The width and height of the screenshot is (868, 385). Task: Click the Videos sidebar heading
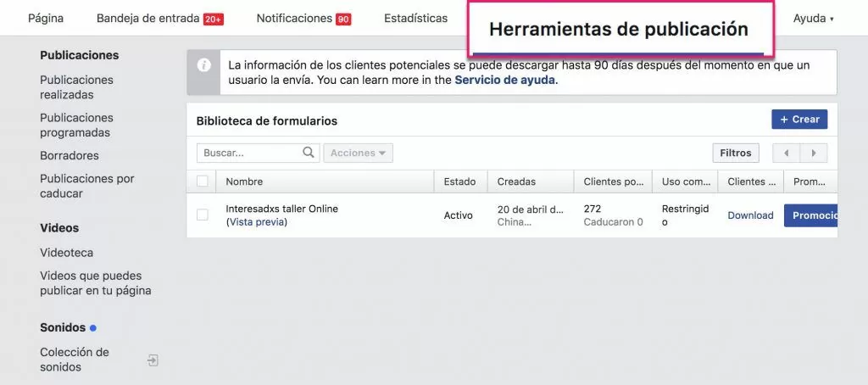59,227
